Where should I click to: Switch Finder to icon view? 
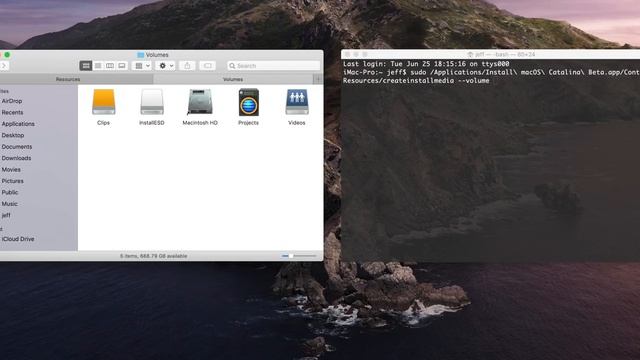(x=86, y=66)
